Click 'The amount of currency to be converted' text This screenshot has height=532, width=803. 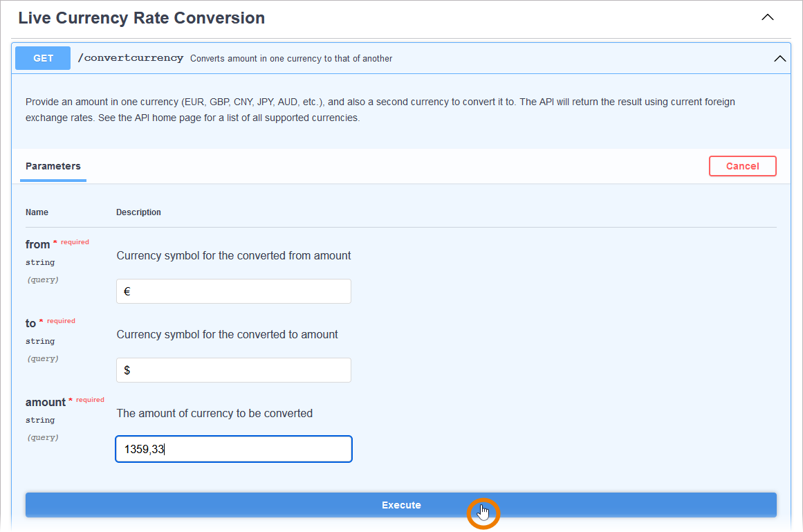click(214, 414)
